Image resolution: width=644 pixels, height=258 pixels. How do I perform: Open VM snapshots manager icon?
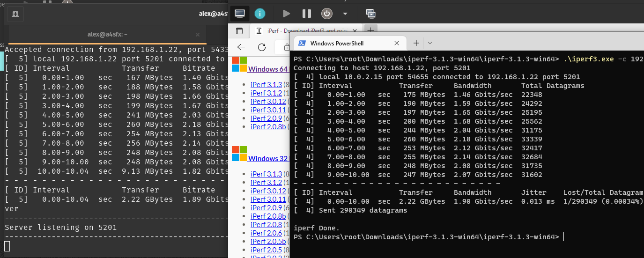tap(370, 14)
